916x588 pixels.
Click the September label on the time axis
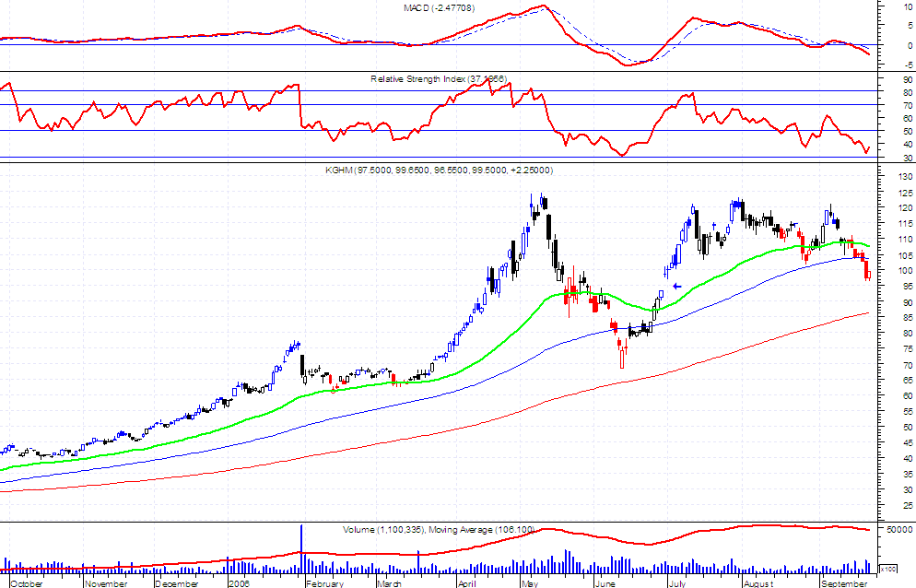coord(843,583)
